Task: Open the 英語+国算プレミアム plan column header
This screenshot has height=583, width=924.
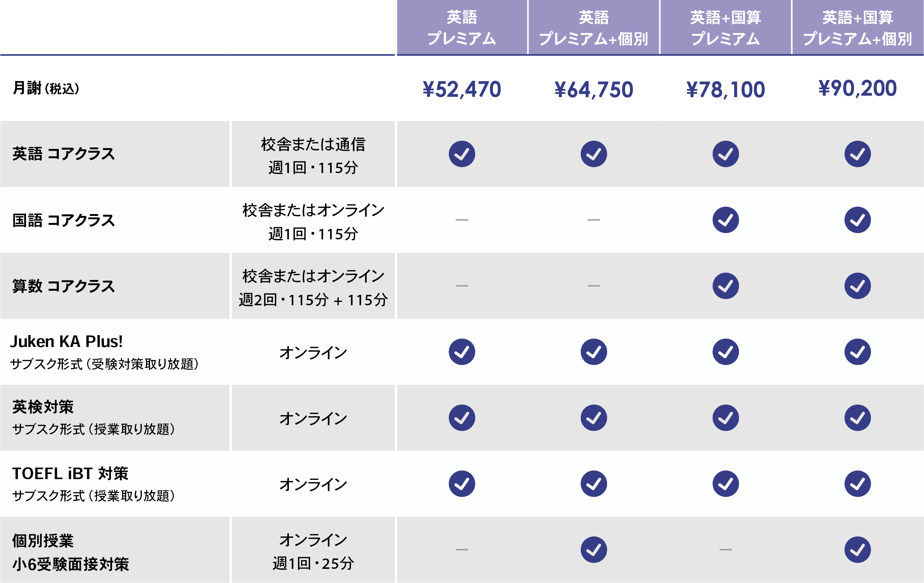Action: pyautogui.click(x=725, y=28)
